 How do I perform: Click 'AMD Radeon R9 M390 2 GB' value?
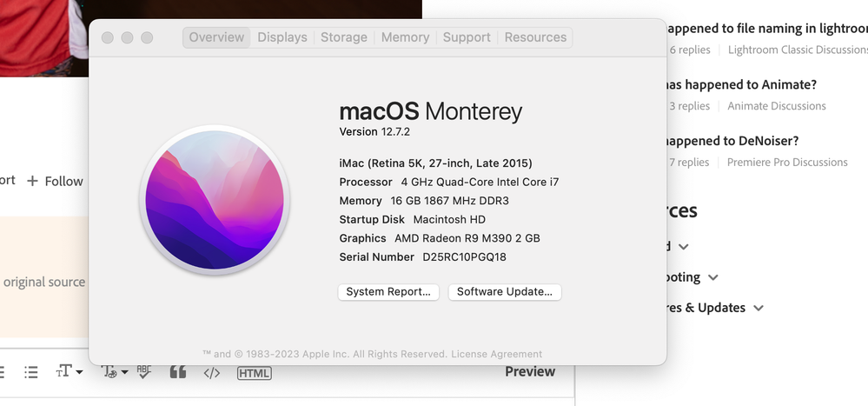coord(467,239)
